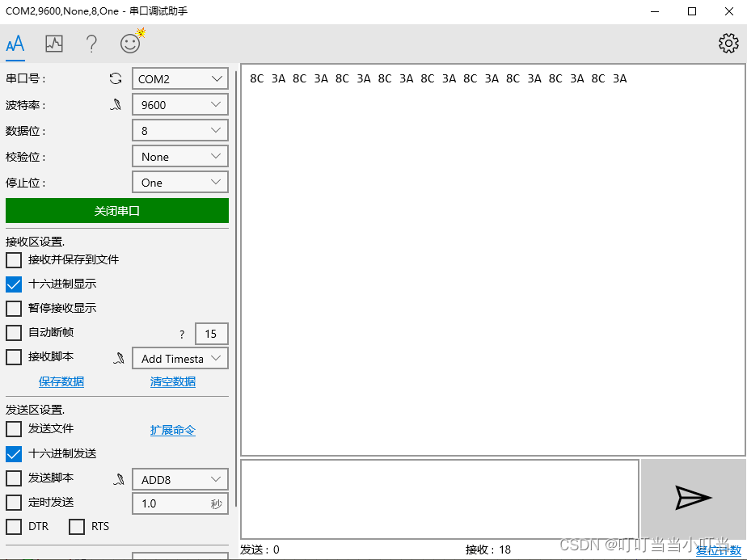Image resolution: width=747 pixels, height=560 pixels.
Task: Enable 定时发送 checkbox
Action: point(14,503)
